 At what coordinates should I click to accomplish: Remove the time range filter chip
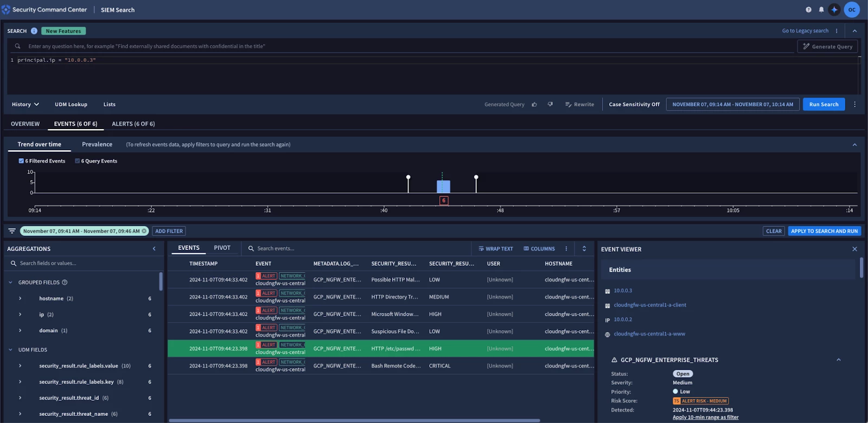point(144,231)
